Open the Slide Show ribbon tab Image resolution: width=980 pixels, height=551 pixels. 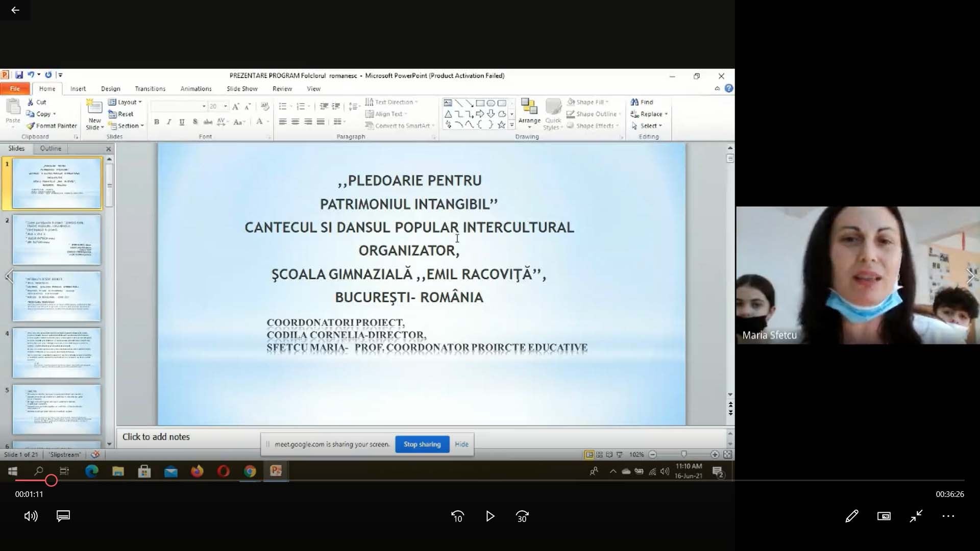coord(242,89)
